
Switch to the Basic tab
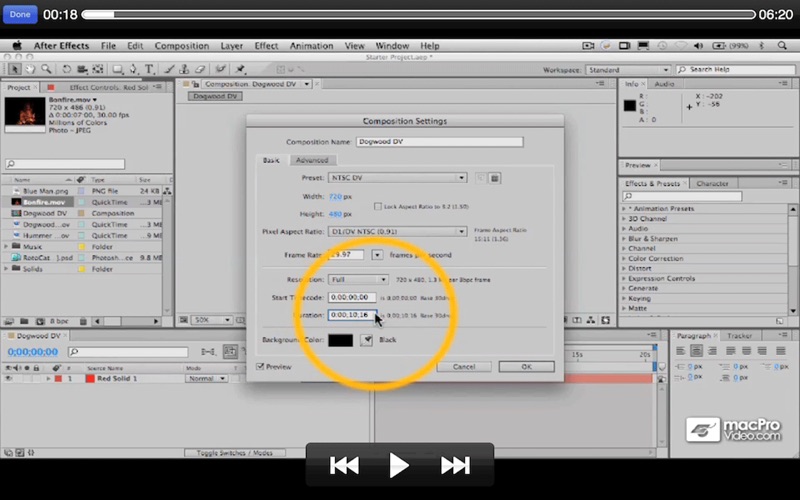click(271, 160)
